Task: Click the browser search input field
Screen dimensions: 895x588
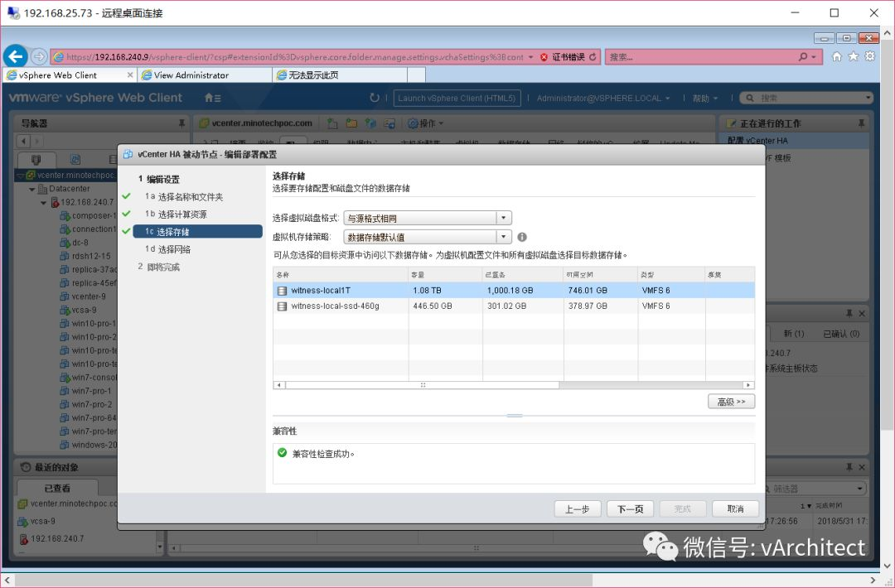Action: point(701,57)
